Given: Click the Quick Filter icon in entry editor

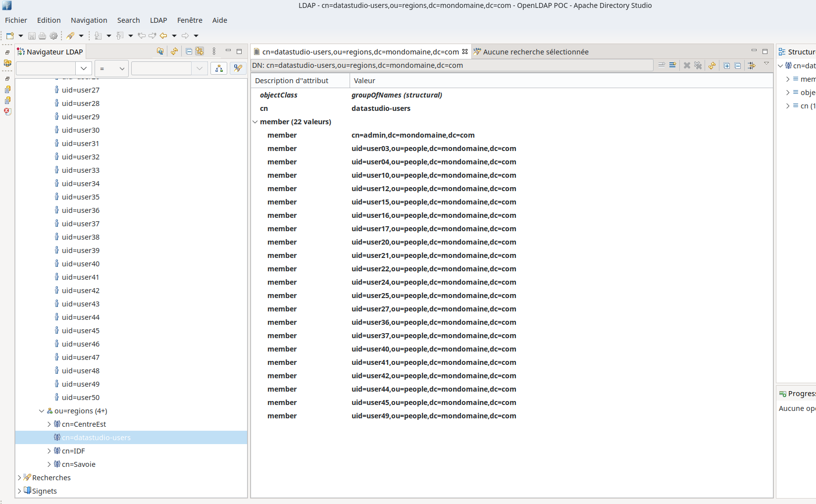Looking at the screenshot, I should click(752, 65).
